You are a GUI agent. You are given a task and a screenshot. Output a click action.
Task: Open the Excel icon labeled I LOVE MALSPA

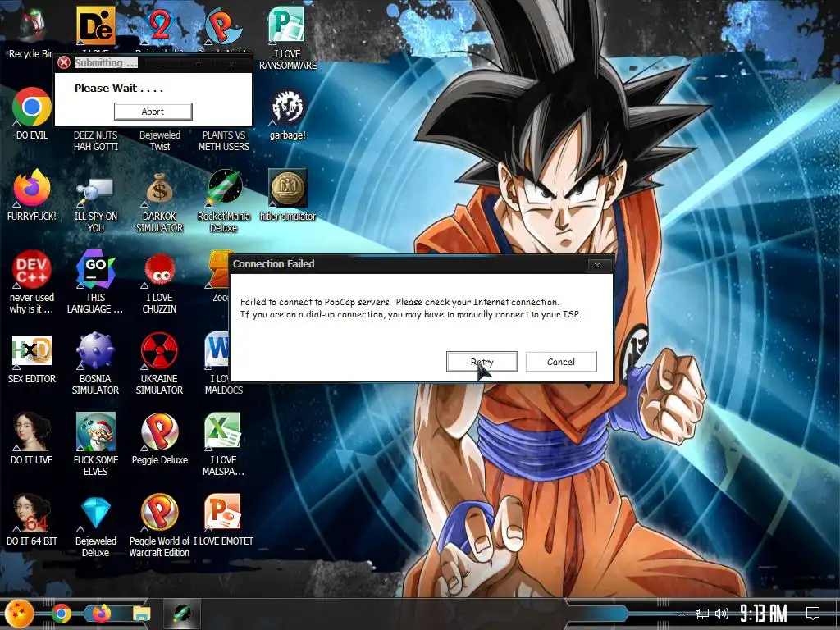(x=223, y=431)
